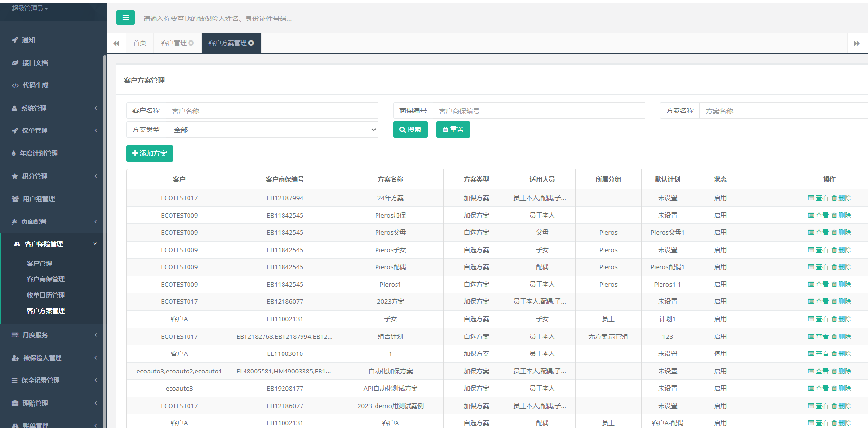The width and height of the screenshot is (868, 428).
Task: Delete the Pieros父母 plan
Action: (x=841, y=232)
